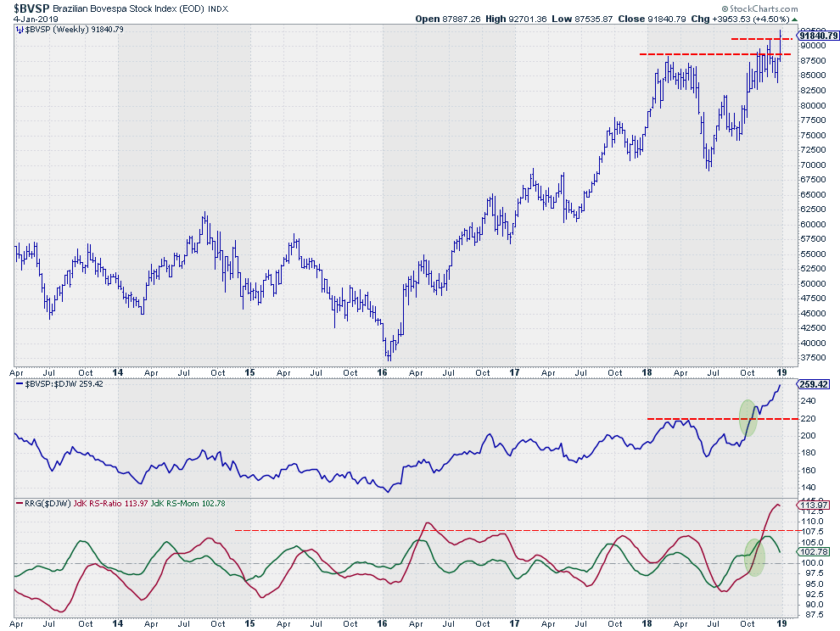Click red dashed line in relative strength panel
Screen dimensions: 840x631
[721, 418]
